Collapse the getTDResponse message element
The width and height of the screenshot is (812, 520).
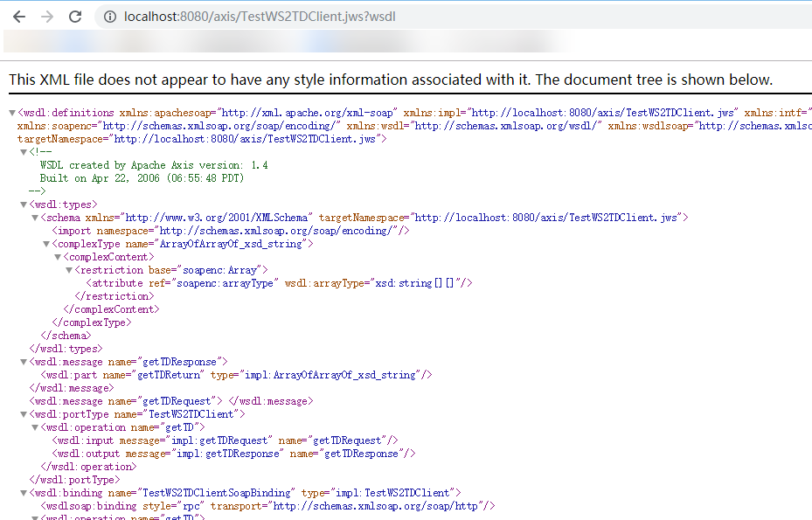pos(24,361)
